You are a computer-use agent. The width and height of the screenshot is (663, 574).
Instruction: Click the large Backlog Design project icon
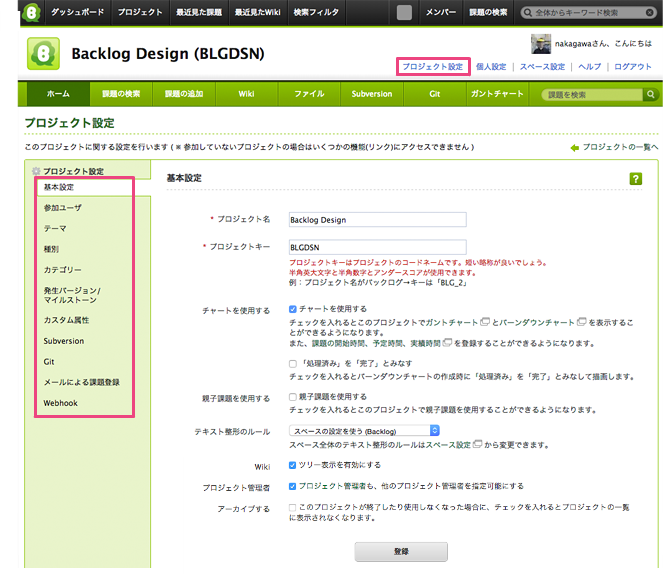pyautogui.click(x=43, y=53)
